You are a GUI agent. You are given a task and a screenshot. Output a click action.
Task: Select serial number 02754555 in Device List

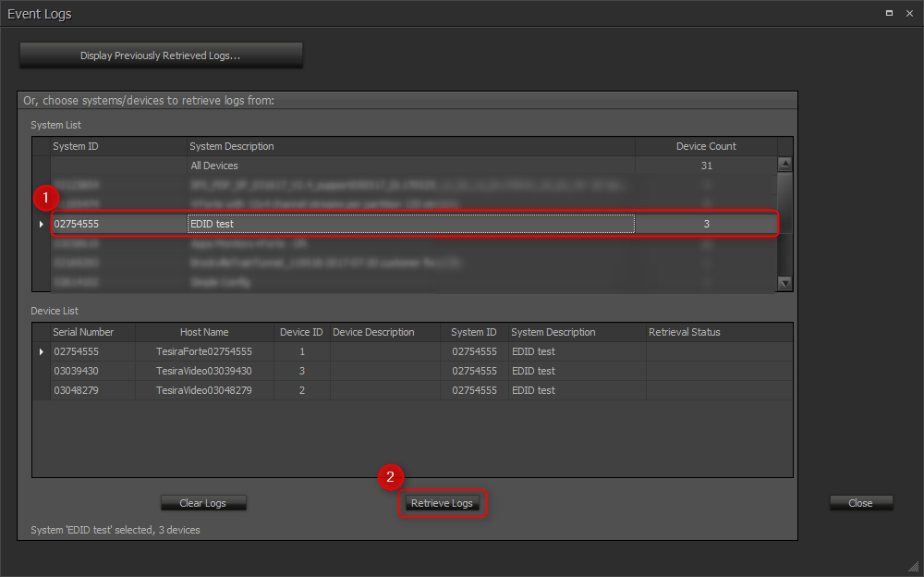pyautogui.click(x=93, y=351)
